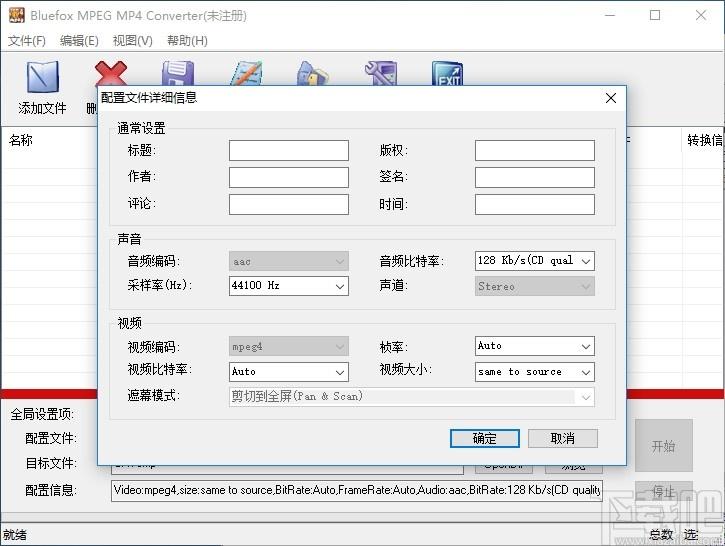
Task: Open the 视图(V) menu
Action: tap(133, 41)
